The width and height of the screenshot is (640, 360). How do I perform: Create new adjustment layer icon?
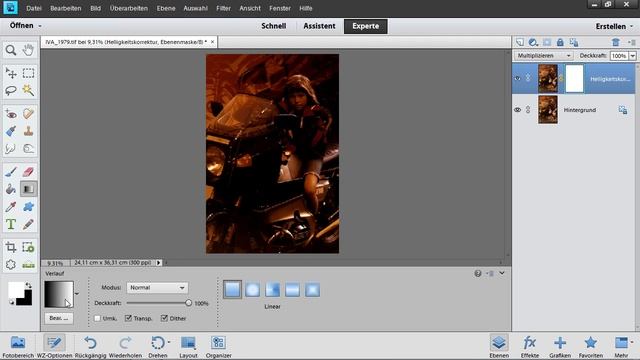coord(533,42)
